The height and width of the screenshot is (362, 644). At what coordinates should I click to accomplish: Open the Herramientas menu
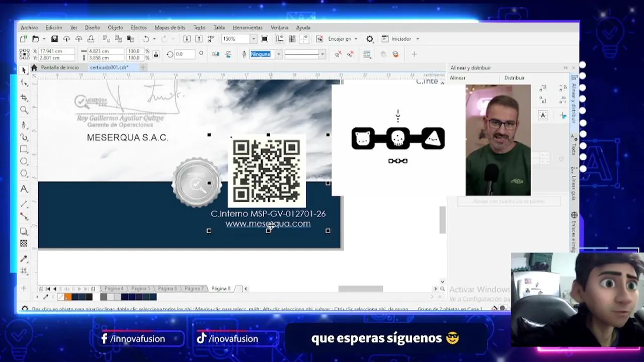point(248,28)
